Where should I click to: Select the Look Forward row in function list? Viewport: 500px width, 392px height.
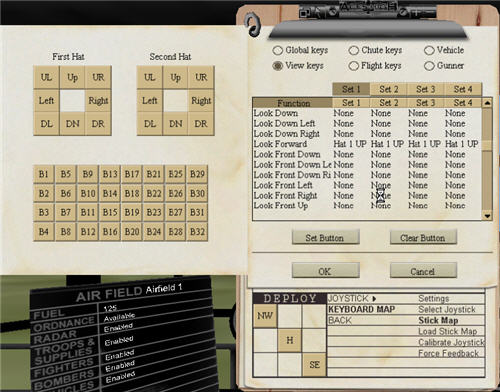[367, 144]
